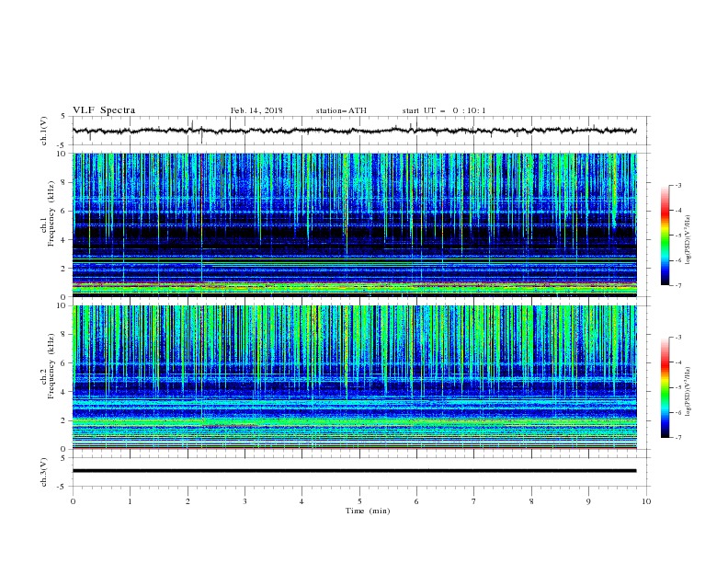Screen dimensions: 728x563
Task: Select the "Time (min)" axis title
Action: click(x=368, y=511)
